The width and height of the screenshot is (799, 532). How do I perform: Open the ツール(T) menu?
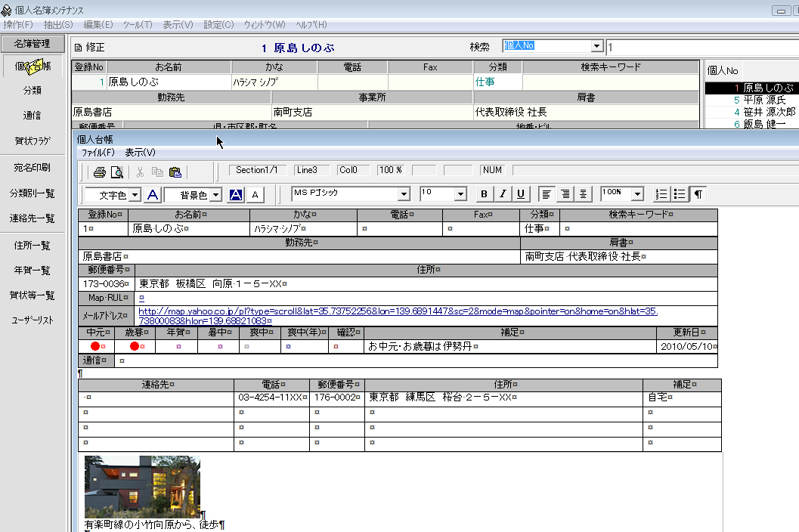tap(136, 25)
